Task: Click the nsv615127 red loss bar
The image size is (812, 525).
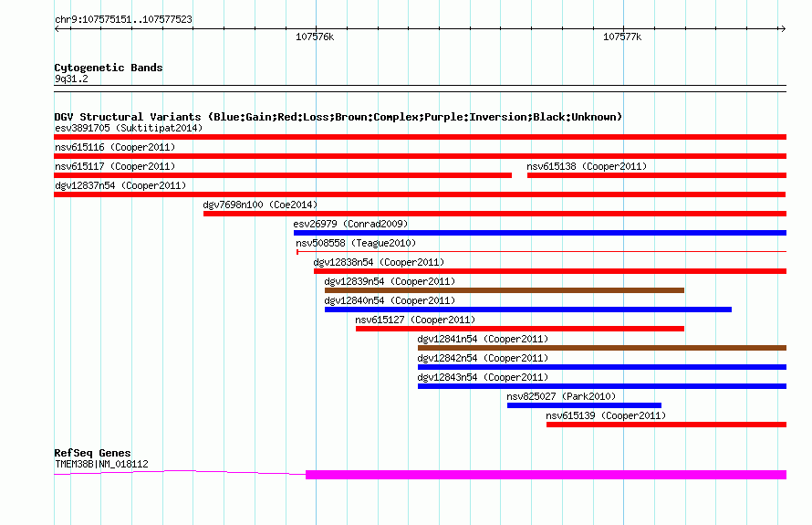Action: coord(520,329)
